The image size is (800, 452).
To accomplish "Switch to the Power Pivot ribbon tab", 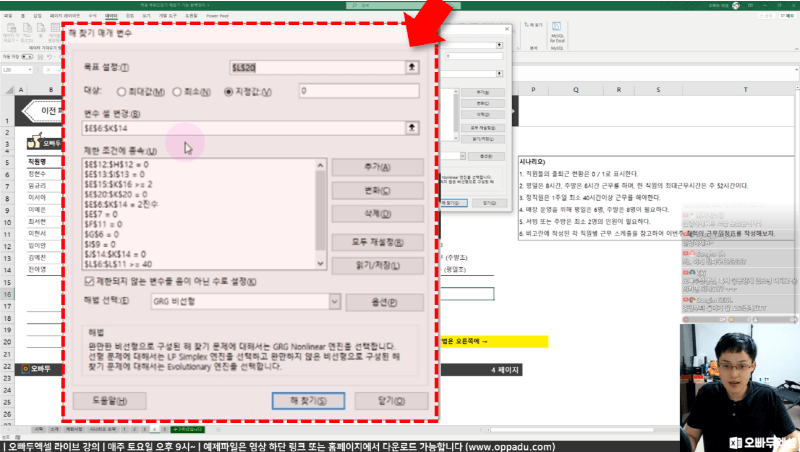I will 217,16.
